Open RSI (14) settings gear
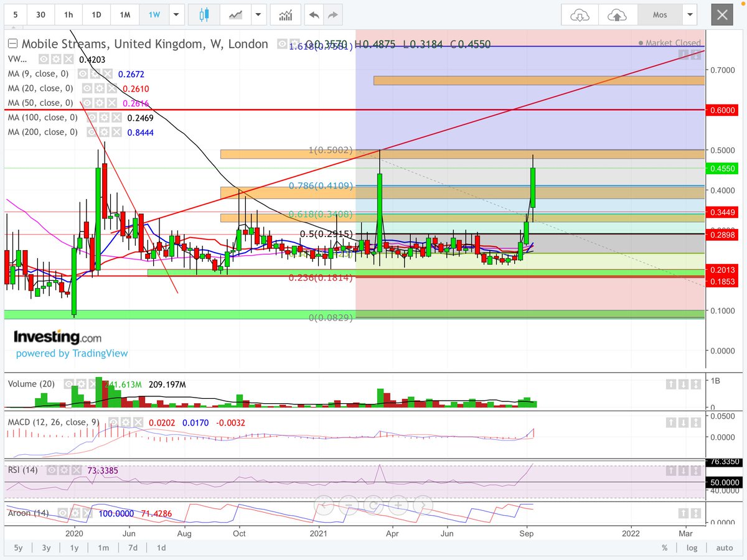 click(x=64, y=470)
